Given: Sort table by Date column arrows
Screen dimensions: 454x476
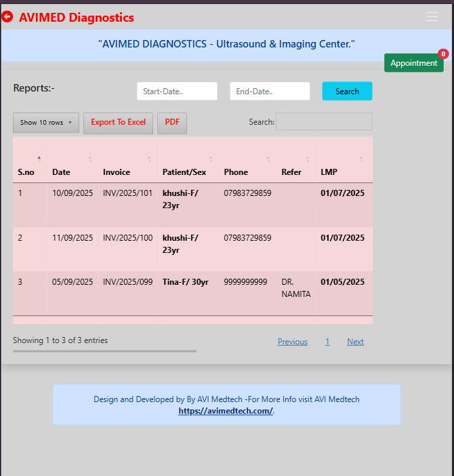Looking at the screenshot, I should point(89,159).
